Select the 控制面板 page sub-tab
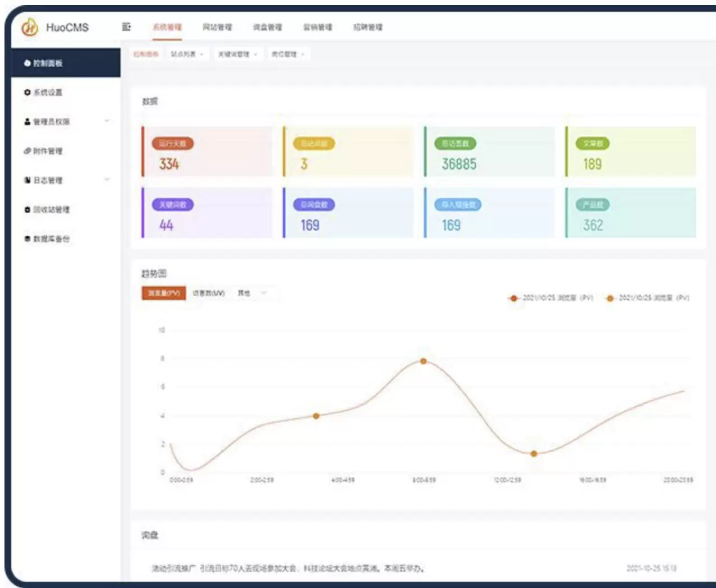The image size is (716, 588). click(146, 54)
